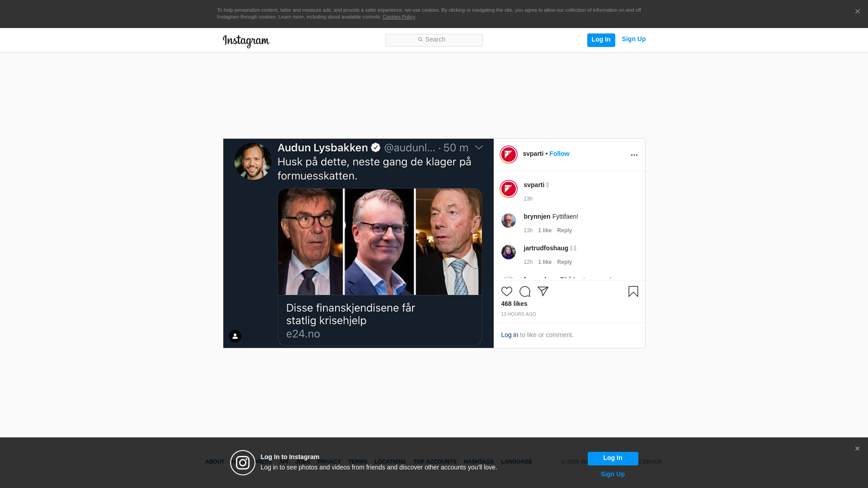Open PRIVACY footer link
Screen dimensions: 868x488
329,462
